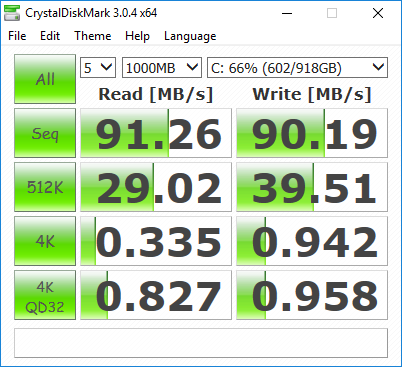The width and height of the screenshot is (402, 367).
Task: Select the 512K write result 39.51
Action: [312, 187]
